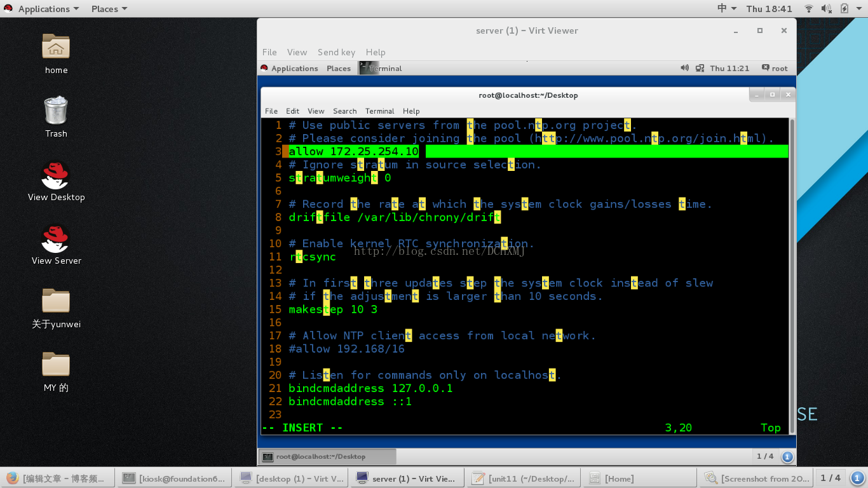868x488 pixels.
Task: Open the Trash icon on desktop
Action: (x=56, y=110)
